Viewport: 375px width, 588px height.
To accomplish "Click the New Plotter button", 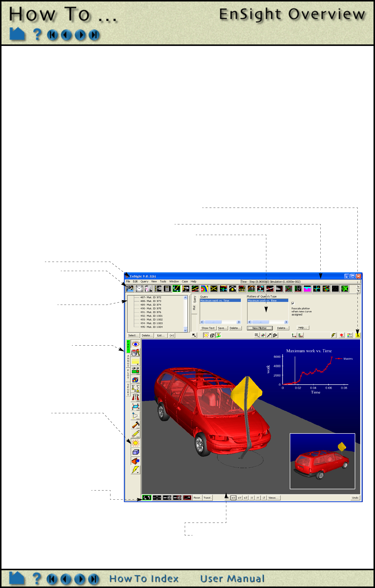I will [260, 328].
